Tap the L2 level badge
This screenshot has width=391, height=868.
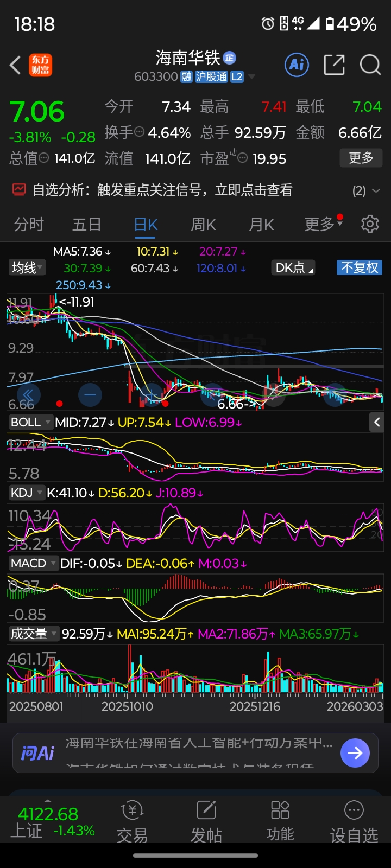[237, 76]
